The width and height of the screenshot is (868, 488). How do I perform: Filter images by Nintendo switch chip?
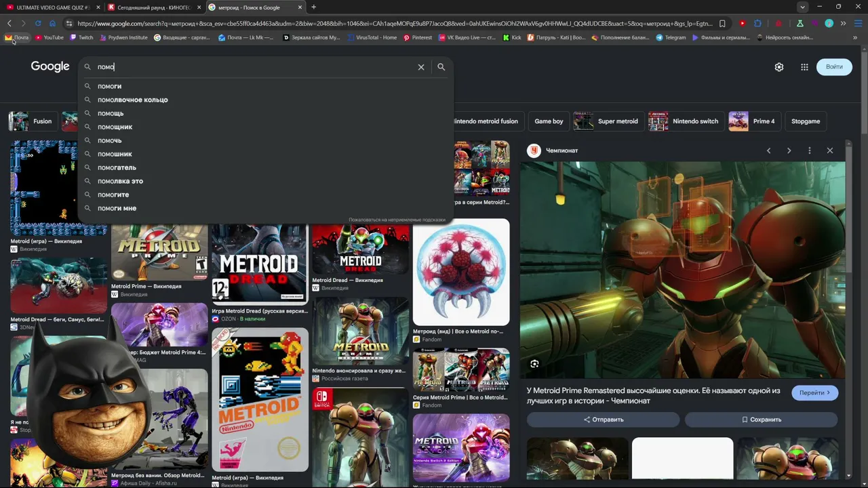685,121
